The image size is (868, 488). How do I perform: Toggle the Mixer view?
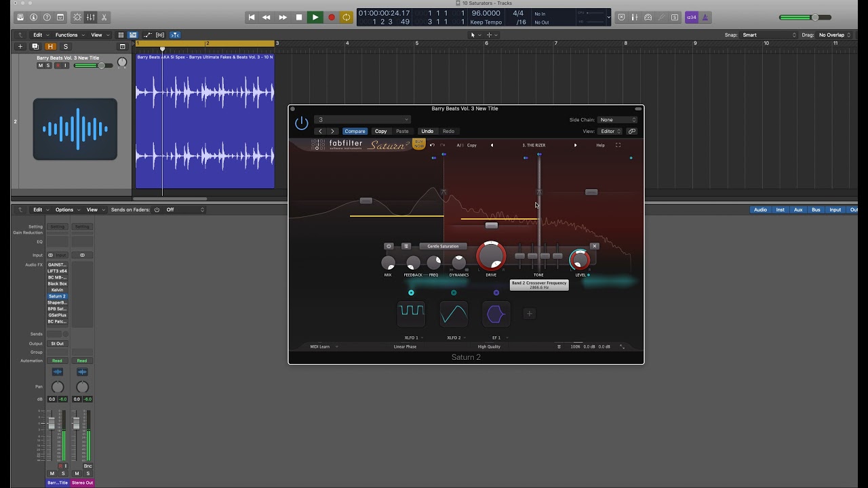pos(91,18)
